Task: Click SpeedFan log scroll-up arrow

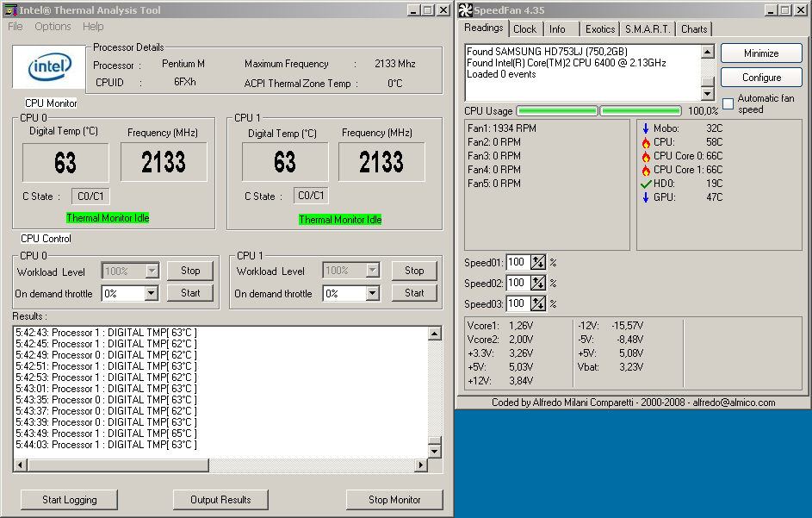Action: click(x=708, y=52)
